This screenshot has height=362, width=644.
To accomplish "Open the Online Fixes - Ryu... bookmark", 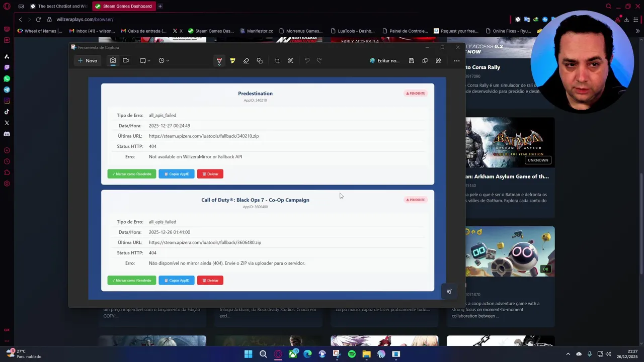I will click(x=508, y=31).
